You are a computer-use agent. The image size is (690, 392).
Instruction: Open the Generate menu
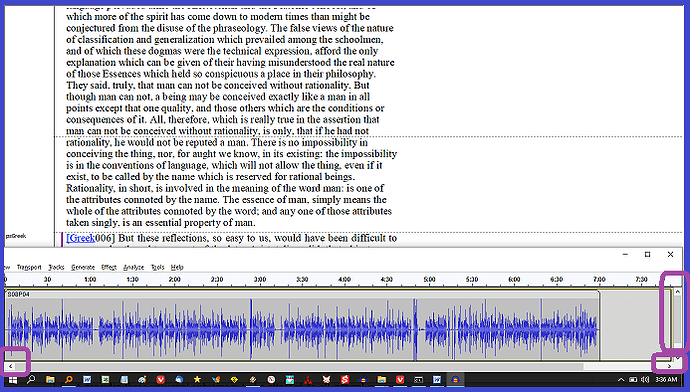pos(83,267)
